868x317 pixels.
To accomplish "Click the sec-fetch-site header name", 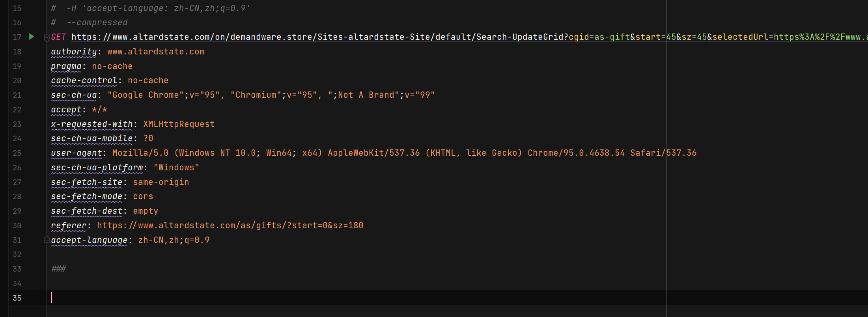I will [x=87, y=182].
